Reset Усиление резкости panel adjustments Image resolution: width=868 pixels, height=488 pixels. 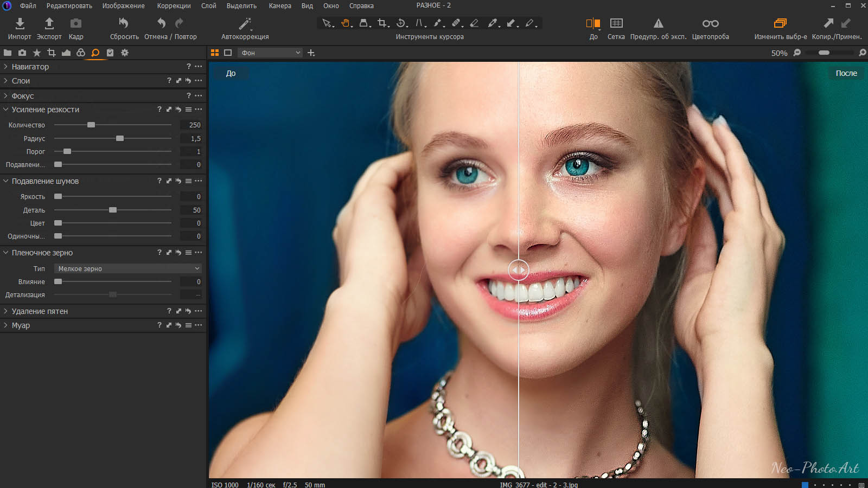(178, 110)
